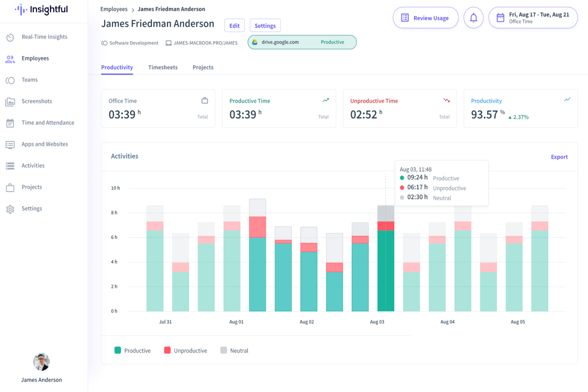
Task: Open the Aug 17 - Aug 21 date selector
Action: 533,17
